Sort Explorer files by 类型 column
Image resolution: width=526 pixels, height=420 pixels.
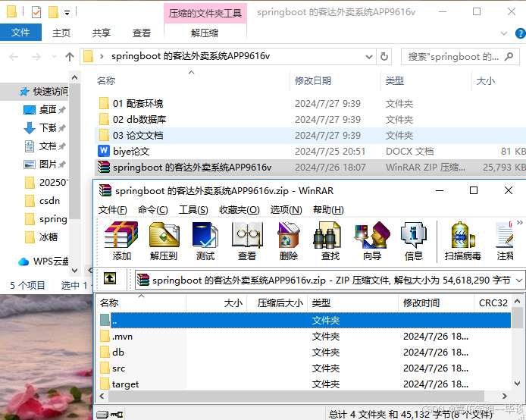426,80
